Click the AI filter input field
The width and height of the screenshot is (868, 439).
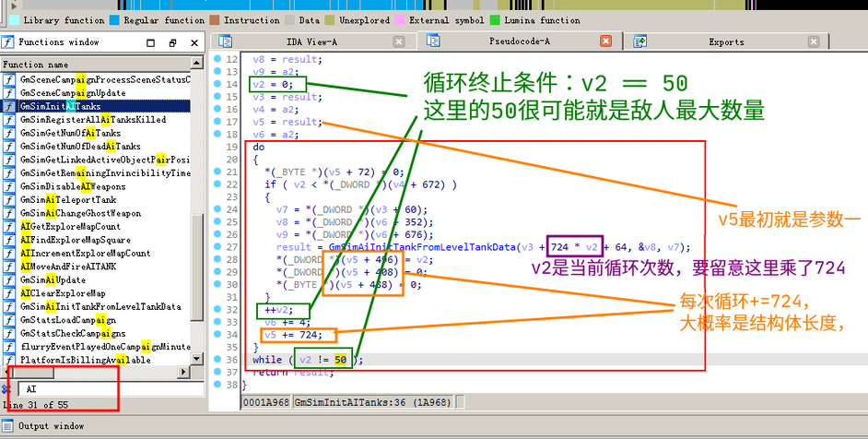(111, 389)
